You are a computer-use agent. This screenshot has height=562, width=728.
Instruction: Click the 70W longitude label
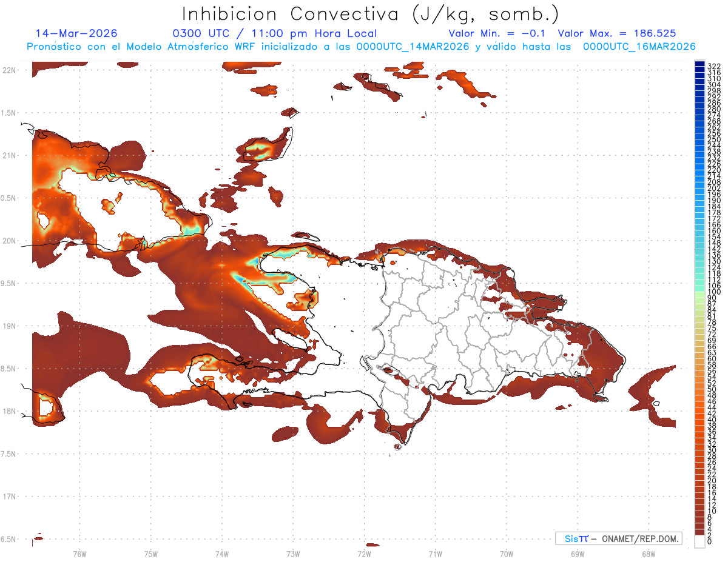(x=506, y=554)
